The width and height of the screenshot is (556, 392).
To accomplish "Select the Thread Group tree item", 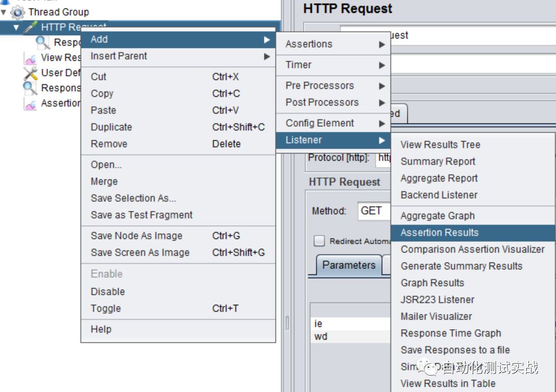I will pyautogui.click(x=59, y=12).
